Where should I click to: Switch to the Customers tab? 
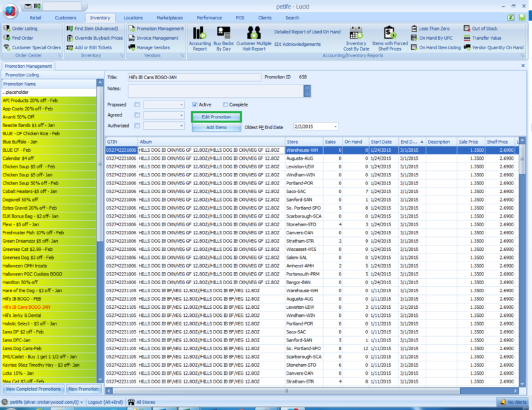point(65,18)
